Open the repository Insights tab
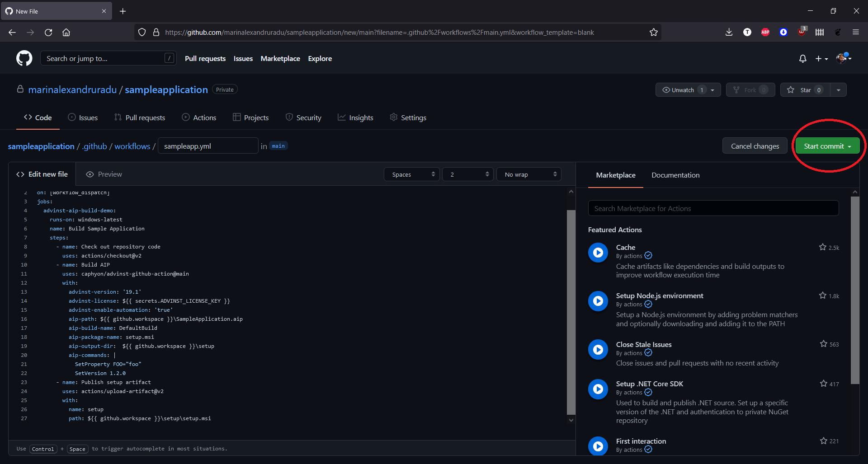 (355, 117)
